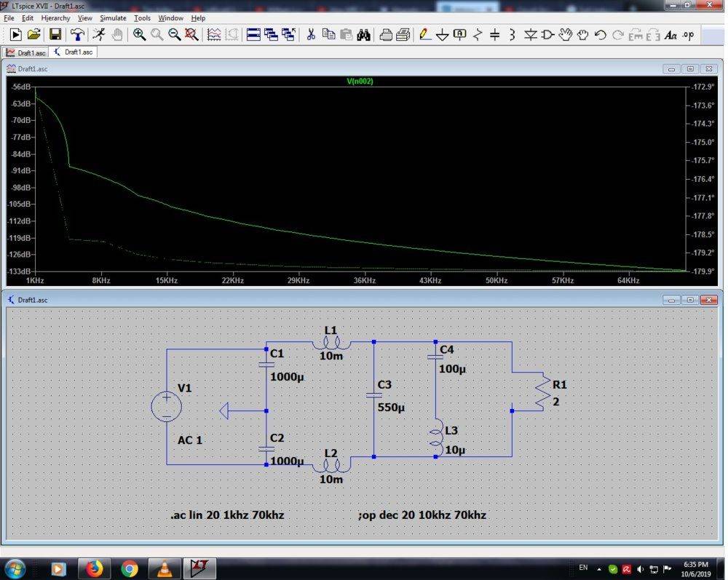Image resolution: width=728 pixels, height=580 pixels.
Task: Click the V(n002) trace label
Action: (x=360, y=82)
